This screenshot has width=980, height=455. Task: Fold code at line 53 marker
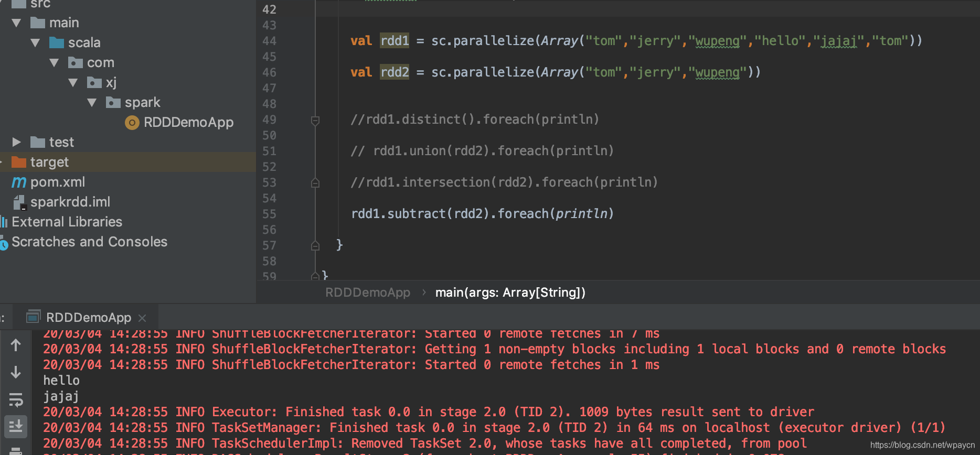[x=315, y=182]
